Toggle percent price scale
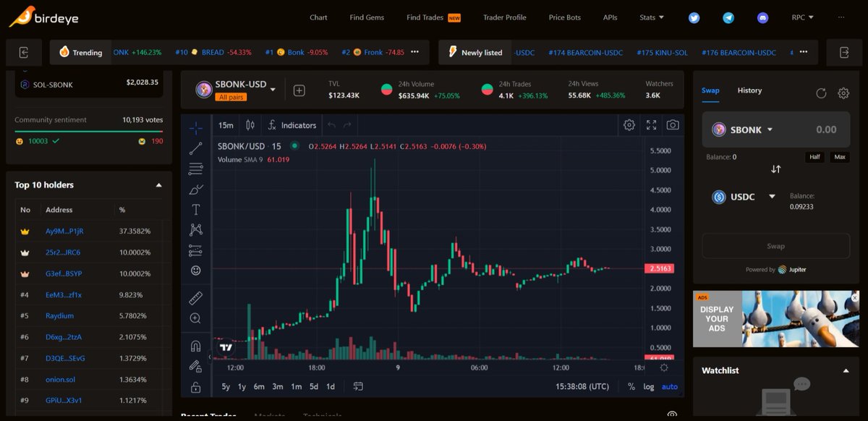The height and width of the screenshot is (421, 868). tap(631, 386)
